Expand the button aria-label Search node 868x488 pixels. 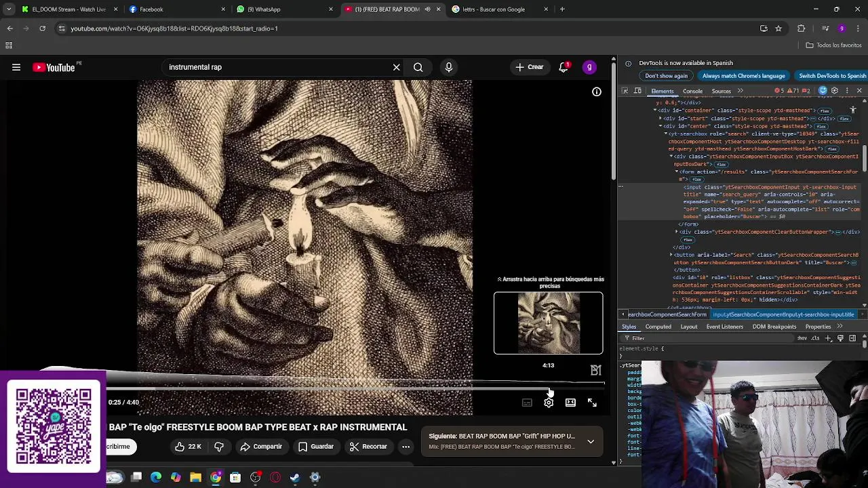coord(671,255)
